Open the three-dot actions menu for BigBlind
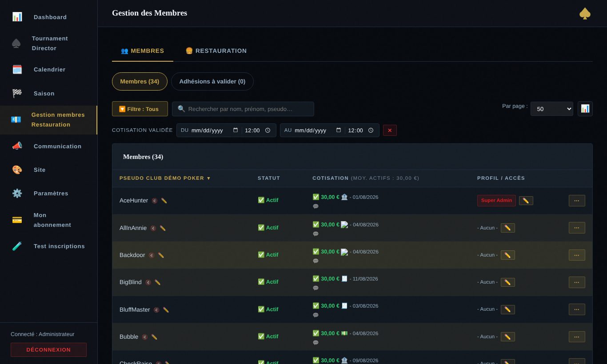This screenshot has width=607, height=364. coord(577,282)
